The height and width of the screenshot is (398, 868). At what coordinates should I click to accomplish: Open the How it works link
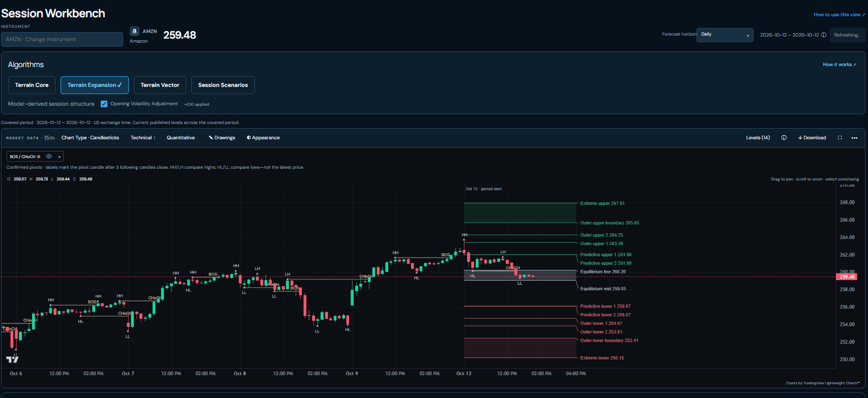pyautogui.click(x=840, y=65)
